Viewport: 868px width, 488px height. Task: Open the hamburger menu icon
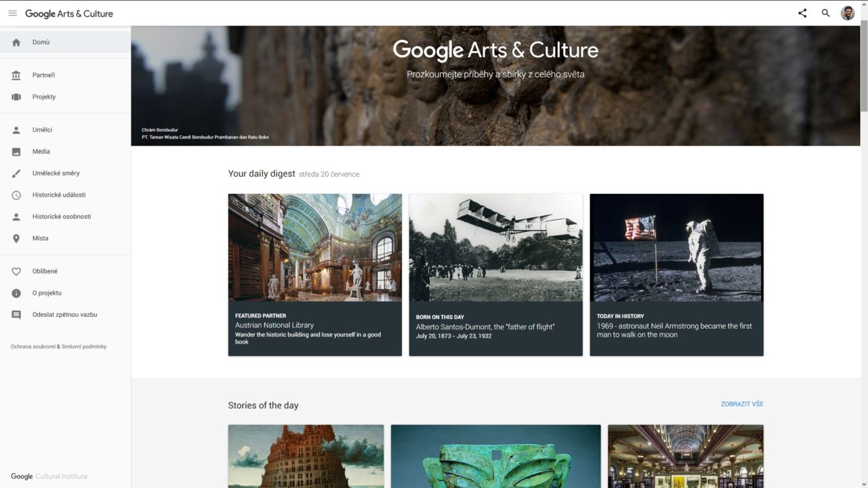pyautogui.click(x=12, y=13)
